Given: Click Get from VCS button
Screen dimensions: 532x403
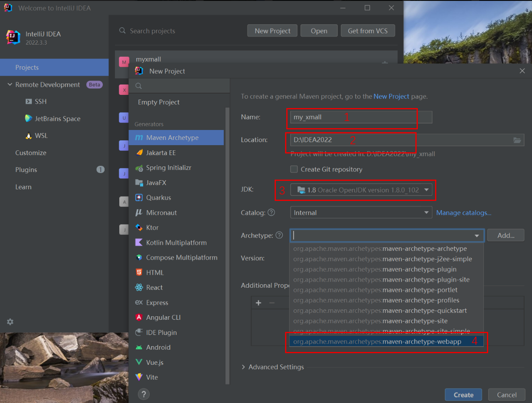Looking at the screenshot, I should click(368, 31).
